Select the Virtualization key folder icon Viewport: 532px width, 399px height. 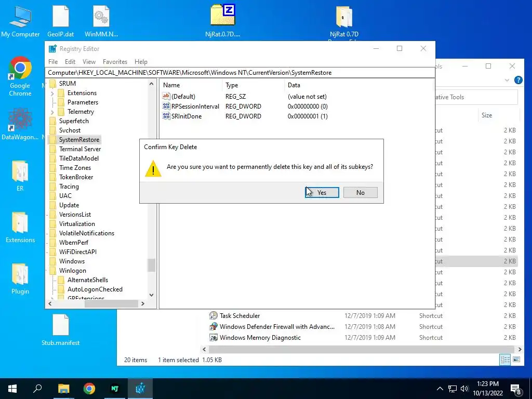pos(52,224)
